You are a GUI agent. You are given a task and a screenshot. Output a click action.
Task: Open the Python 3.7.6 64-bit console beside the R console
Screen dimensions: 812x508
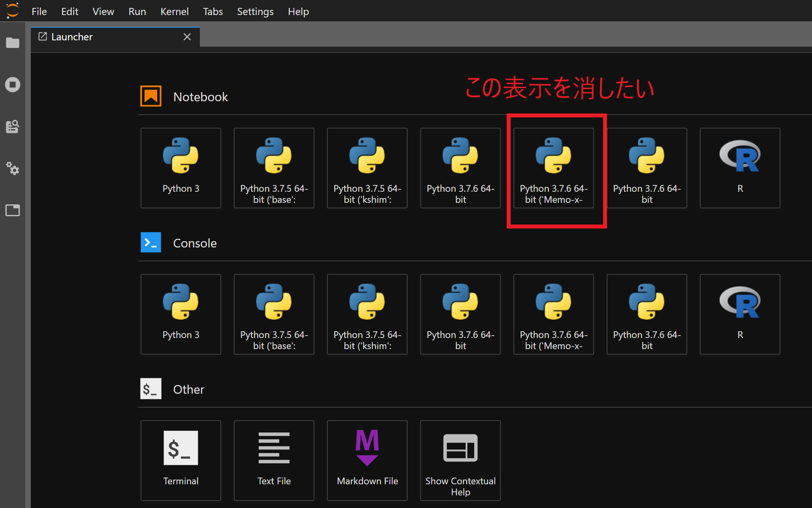pos(647,314)
